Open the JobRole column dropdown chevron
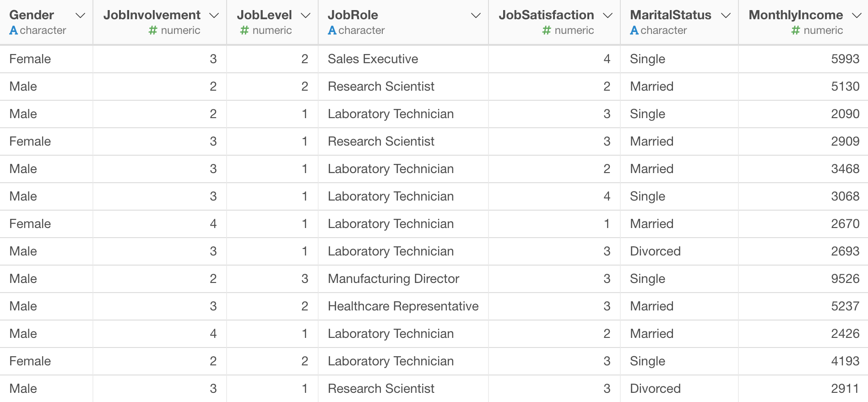This screenshot has height=402, width=868. [476, 16]
